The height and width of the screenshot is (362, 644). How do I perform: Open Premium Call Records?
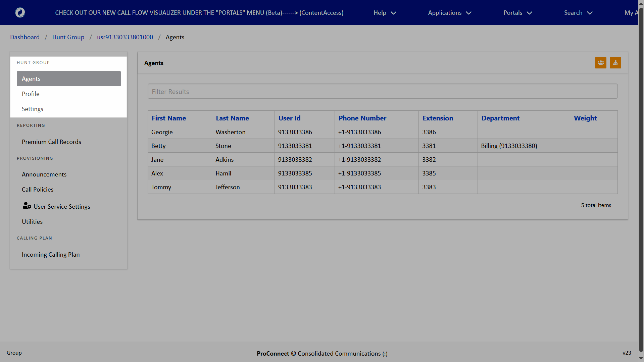(x=51, y=142)
